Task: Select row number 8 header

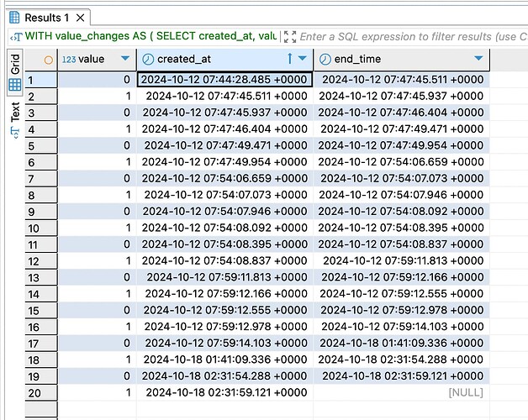Action: (41, 195)
